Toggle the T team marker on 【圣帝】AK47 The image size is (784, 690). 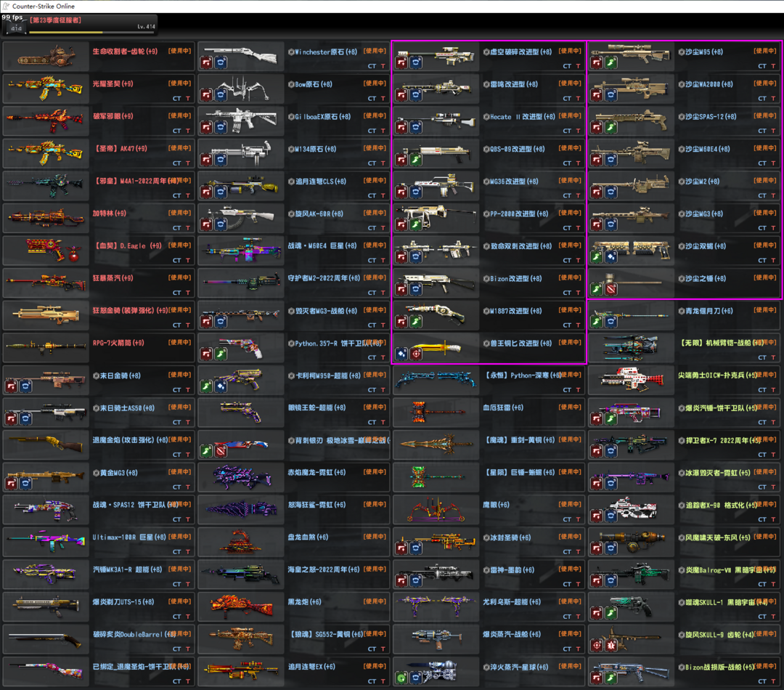(188, 163)
